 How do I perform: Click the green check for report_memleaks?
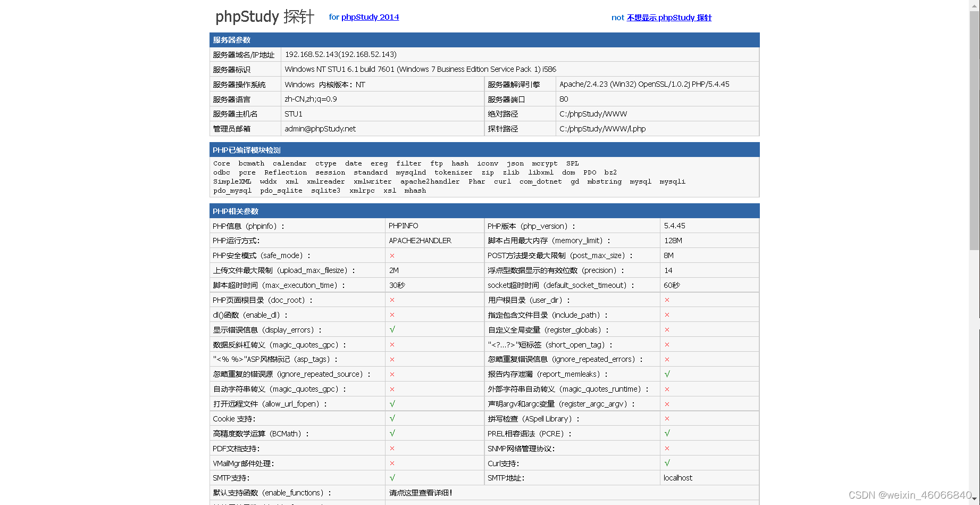(x=667, y=374)
